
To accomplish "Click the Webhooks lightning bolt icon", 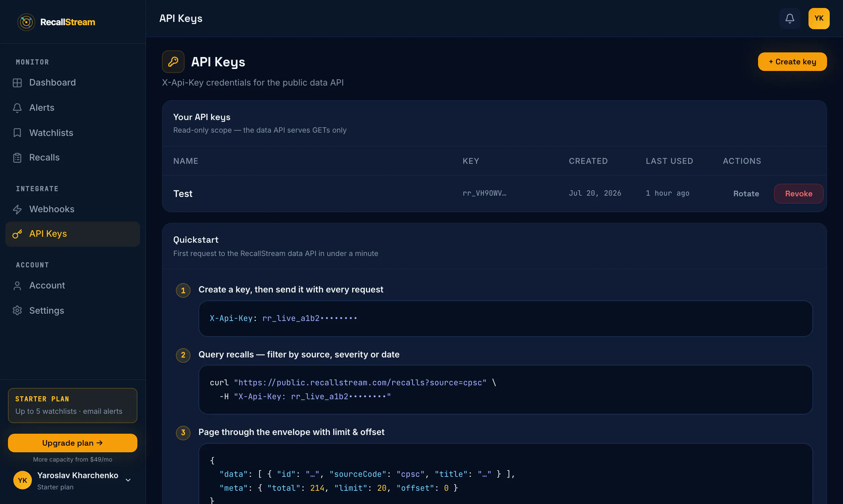I will 17,210.
